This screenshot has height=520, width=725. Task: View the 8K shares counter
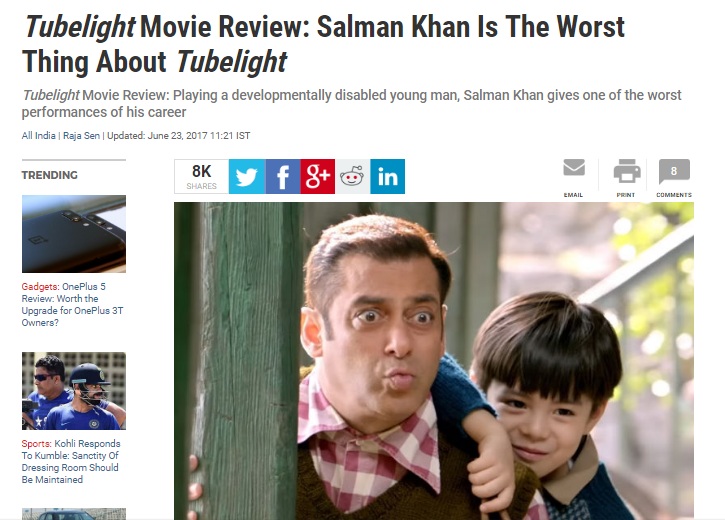coord(202,177)
